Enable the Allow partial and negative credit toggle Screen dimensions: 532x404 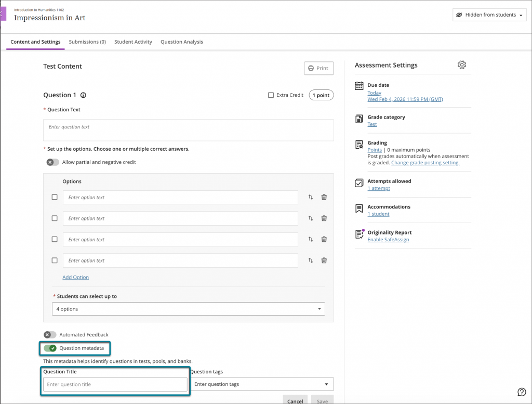[52, 162]
